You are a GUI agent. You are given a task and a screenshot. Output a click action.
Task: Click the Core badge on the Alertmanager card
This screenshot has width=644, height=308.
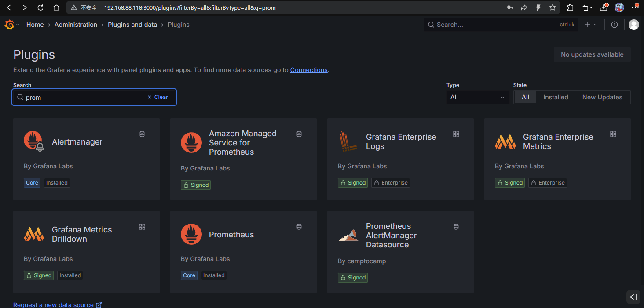(32, 183)
